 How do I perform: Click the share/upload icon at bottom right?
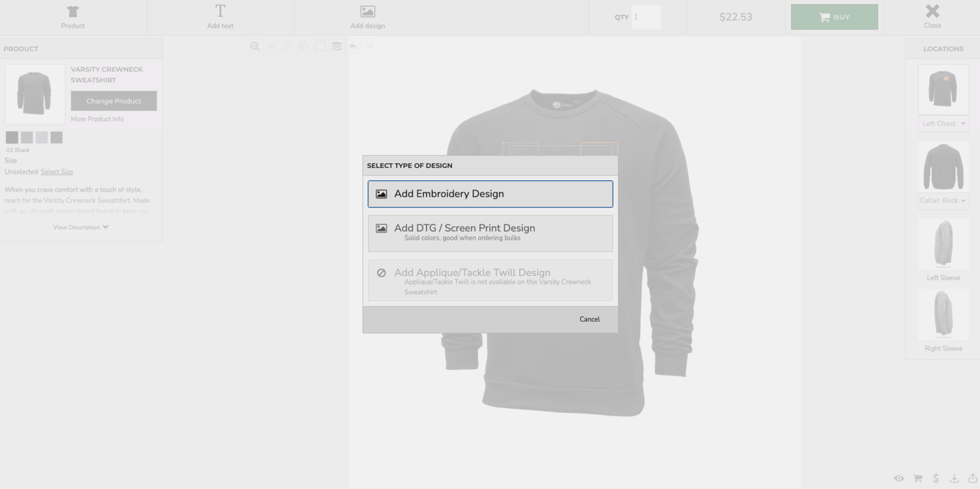click(972, 479)
